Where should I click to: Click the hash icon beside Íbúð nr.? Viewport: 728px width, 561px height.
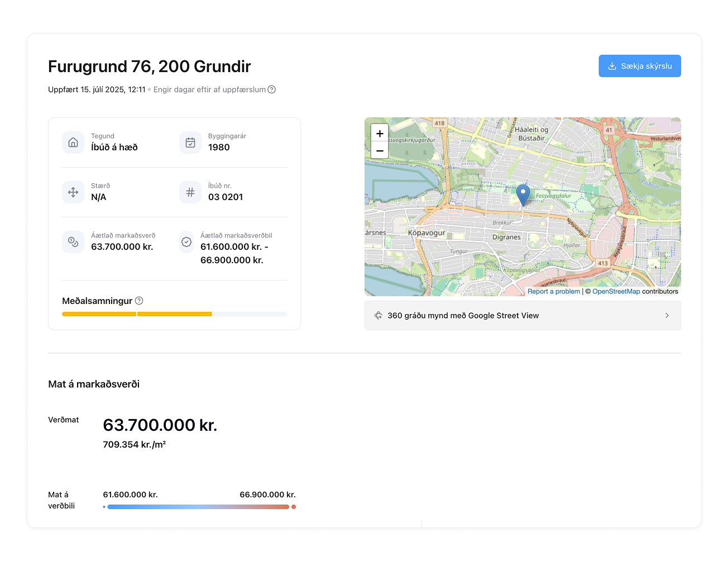tap(190, 192)
